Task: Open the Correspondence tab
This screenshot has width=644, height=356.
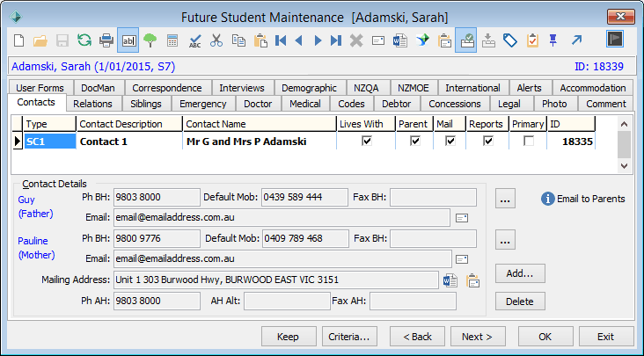Action: pyautogui.click(x=167, y=88)
